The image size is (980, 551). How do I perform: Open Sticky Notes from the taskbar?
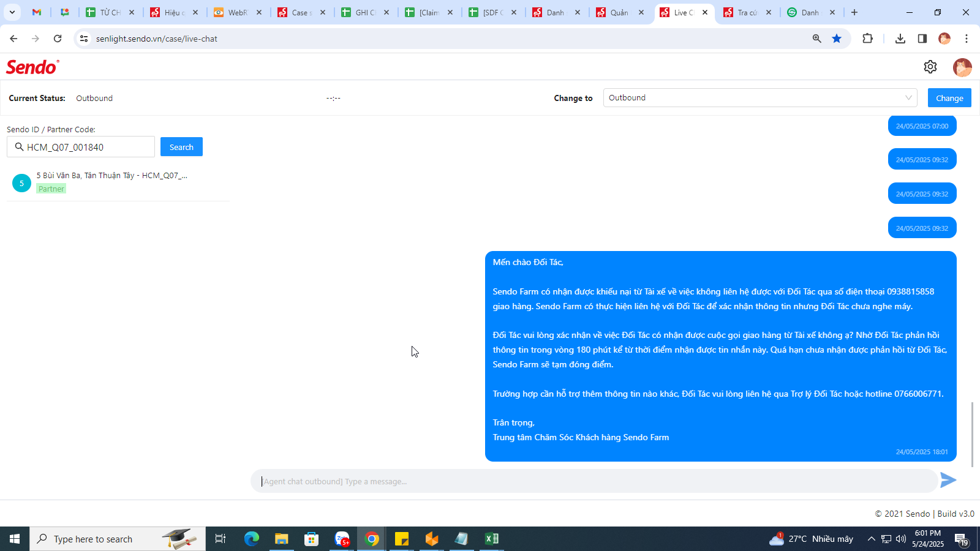click(402, 539)
